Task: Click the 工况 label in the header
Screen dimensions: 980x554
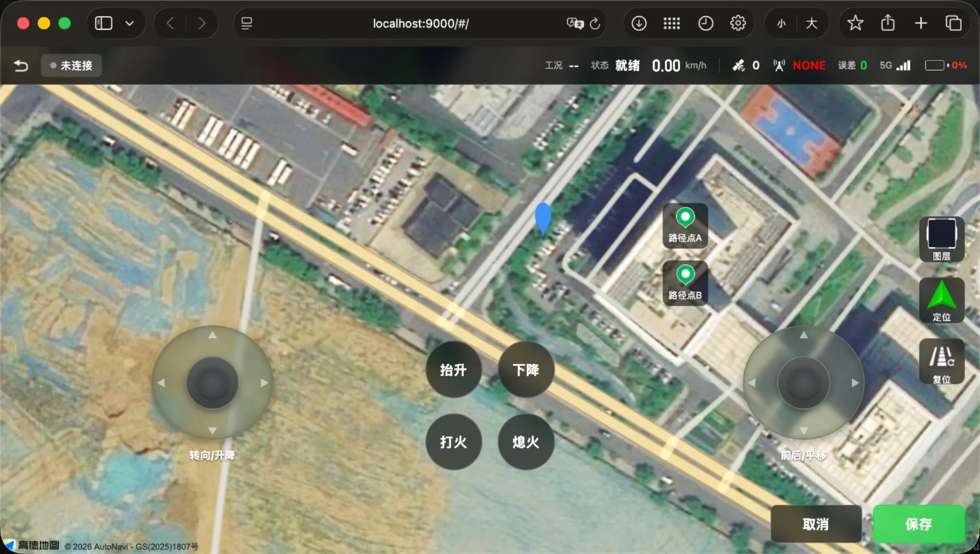Action: tap(554, 66)
